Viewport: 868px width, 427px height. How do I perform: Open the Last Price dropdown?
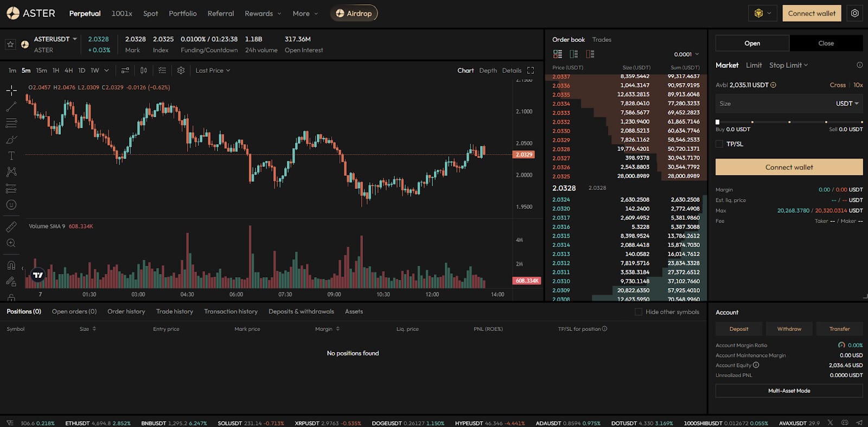coord(213,71)
